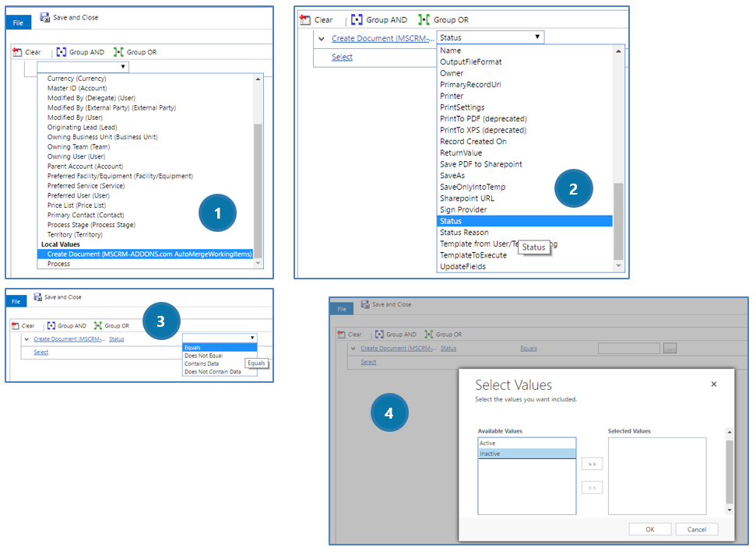Click Save and Close icon in panel 1
Screen dimensions: 756x554
[45, 17]
